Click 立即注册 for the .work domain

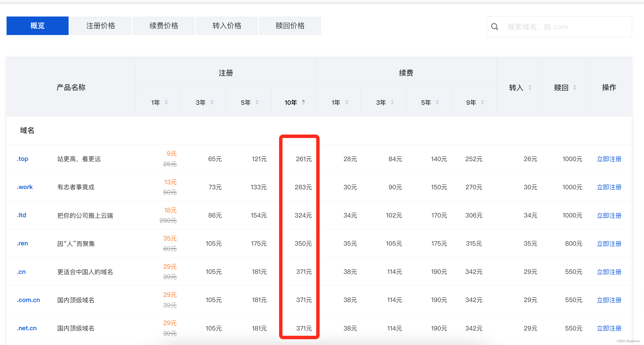click(x=609, y=187)
